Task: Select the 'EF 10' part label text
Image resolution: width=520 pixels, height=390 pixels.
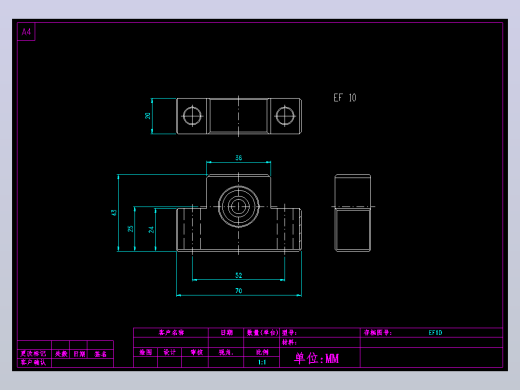Action: 345,98
